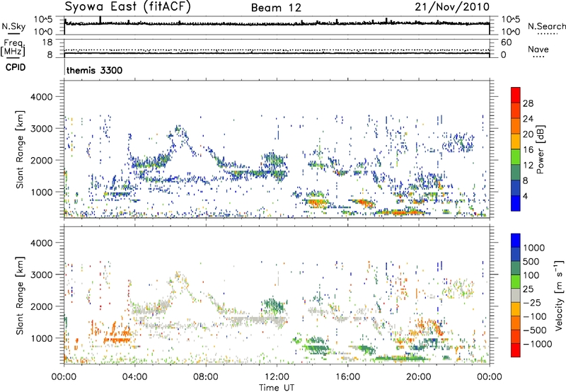The width and height of the screenshot is (566, 392).
Task: Click the '25' velocity colorbar label
Action: 528,289
